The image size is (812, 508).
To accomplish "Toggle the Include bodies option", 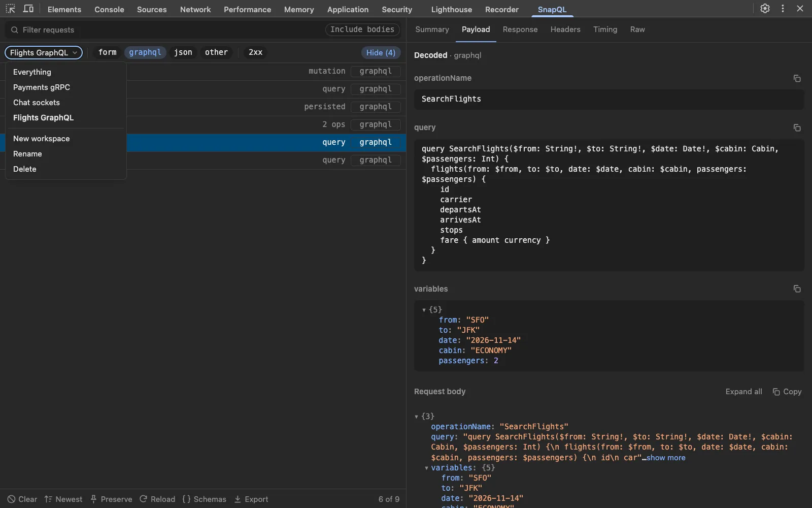I will [362, 29].
